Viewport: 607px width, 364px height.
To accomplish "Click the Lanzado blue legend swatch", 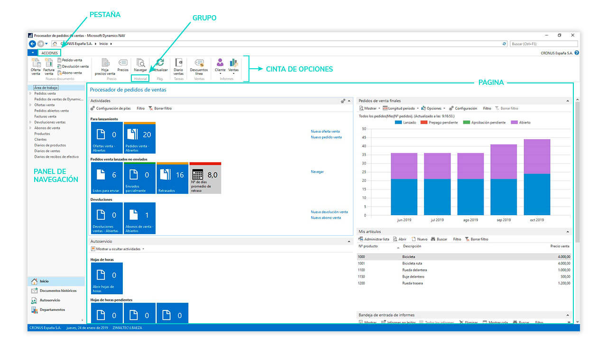I will (x=398, y=123).
